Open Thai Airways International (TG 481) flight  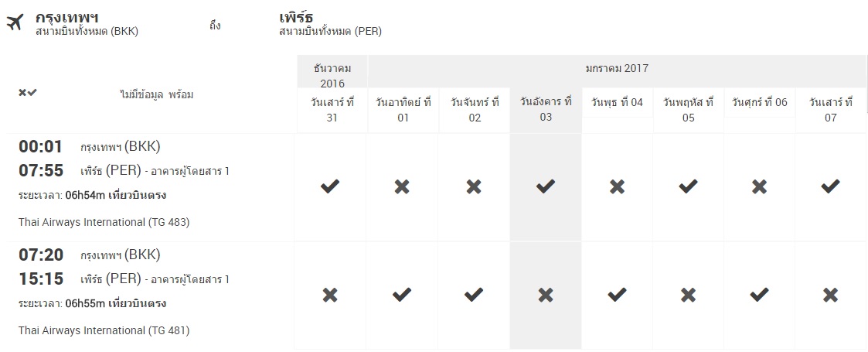tap(104, 330)
